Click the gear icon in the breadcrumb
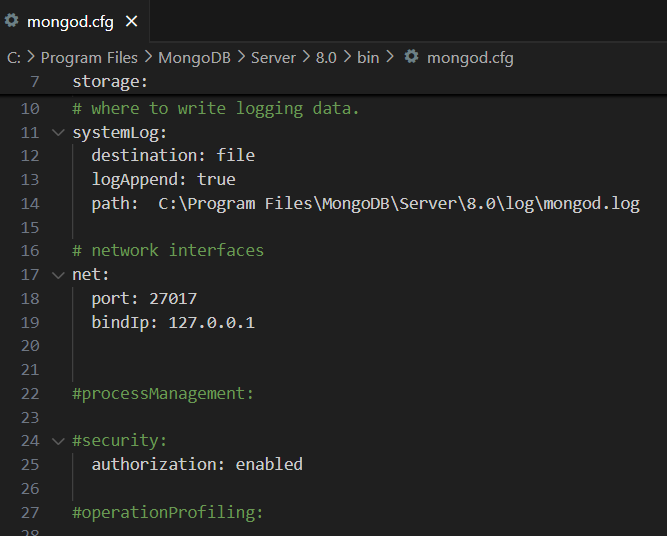 pyautogui.click(x=411, y=57)
